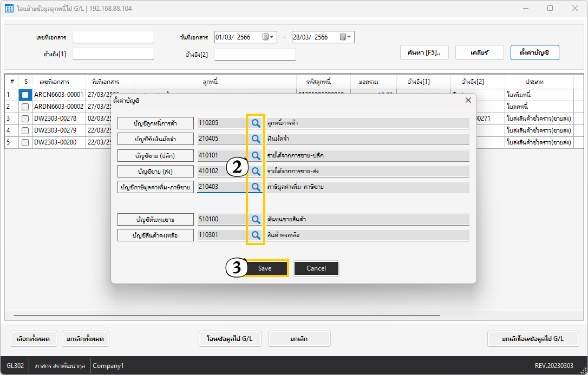The width and height of the screenshot is (588, 375).
Task: Open account lookup for code 410101
Action: click(x=256, y=155)
